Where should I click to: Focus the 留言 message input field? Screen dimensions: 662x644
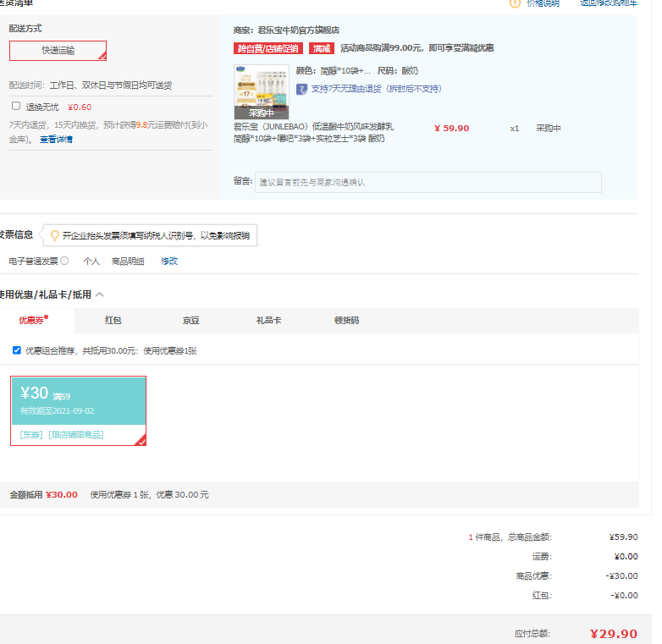pos(428,182)
